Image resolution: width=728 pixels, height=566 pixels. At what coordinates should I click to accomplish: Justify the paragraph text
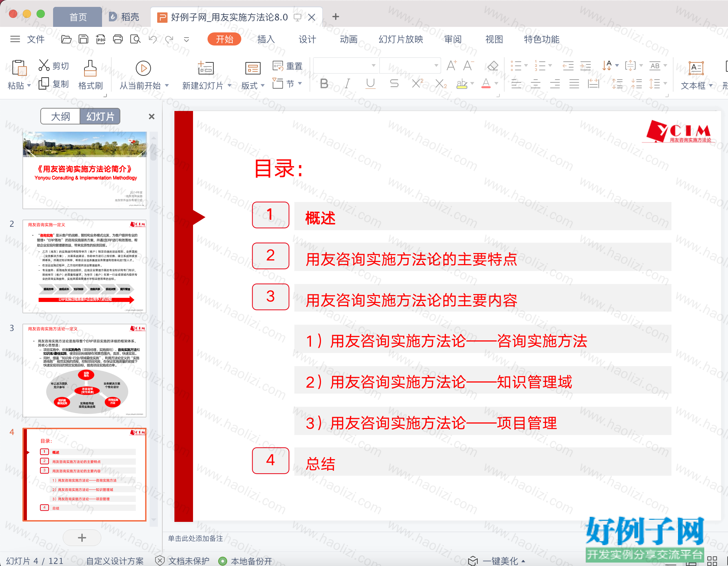click(x=574, y=84)
